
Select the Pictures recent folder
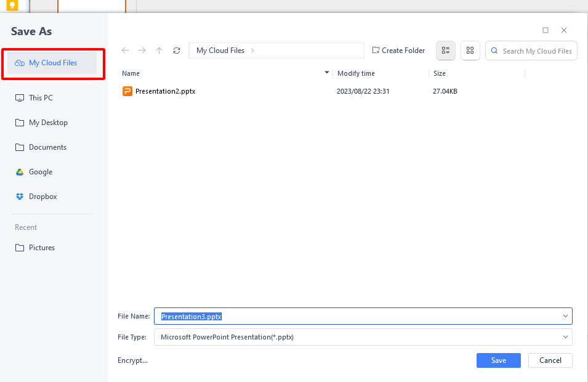point(41,248)
